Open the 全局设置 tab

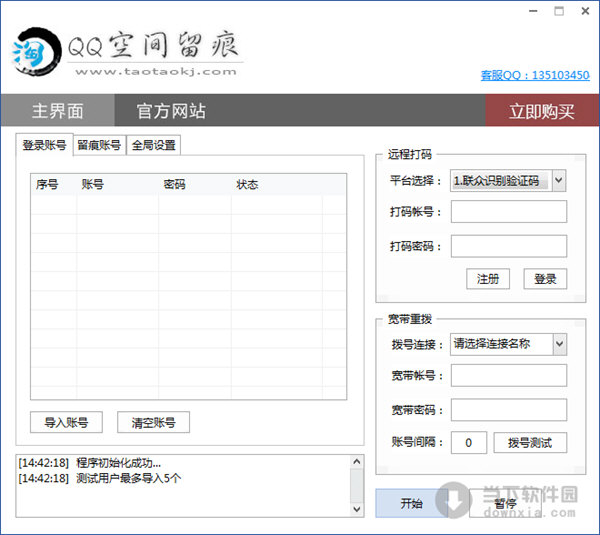tap(153, 145)
